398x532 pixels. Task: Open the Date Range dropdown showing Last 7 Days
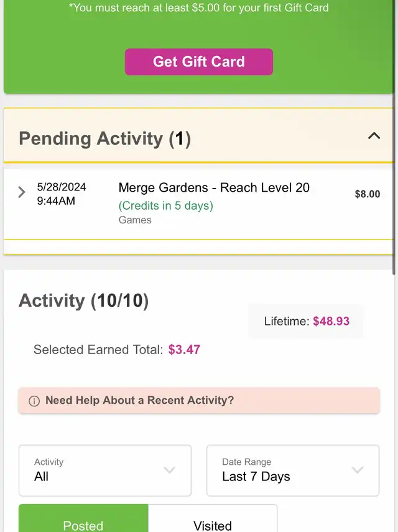[292, 470]
